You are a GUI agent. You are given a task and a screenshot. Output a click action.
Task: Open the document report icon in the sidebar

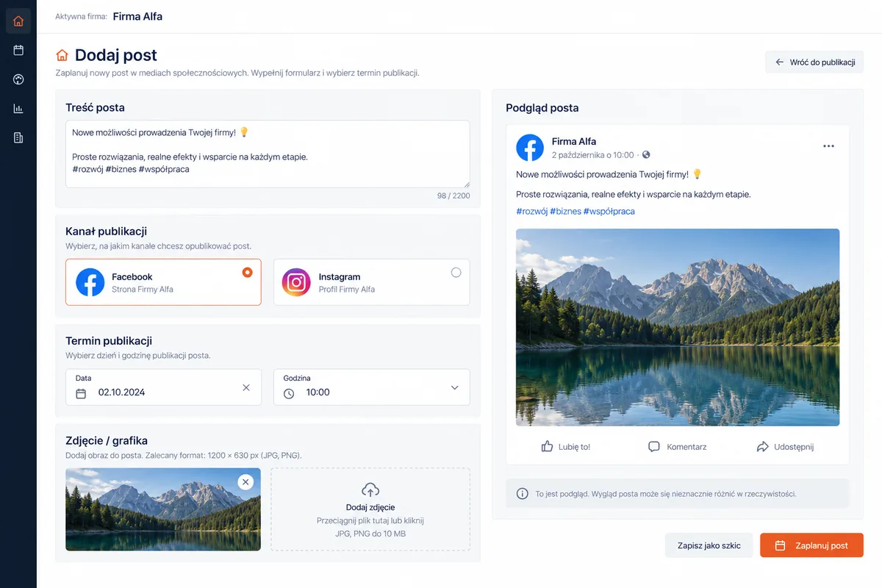tap(18, 137)
